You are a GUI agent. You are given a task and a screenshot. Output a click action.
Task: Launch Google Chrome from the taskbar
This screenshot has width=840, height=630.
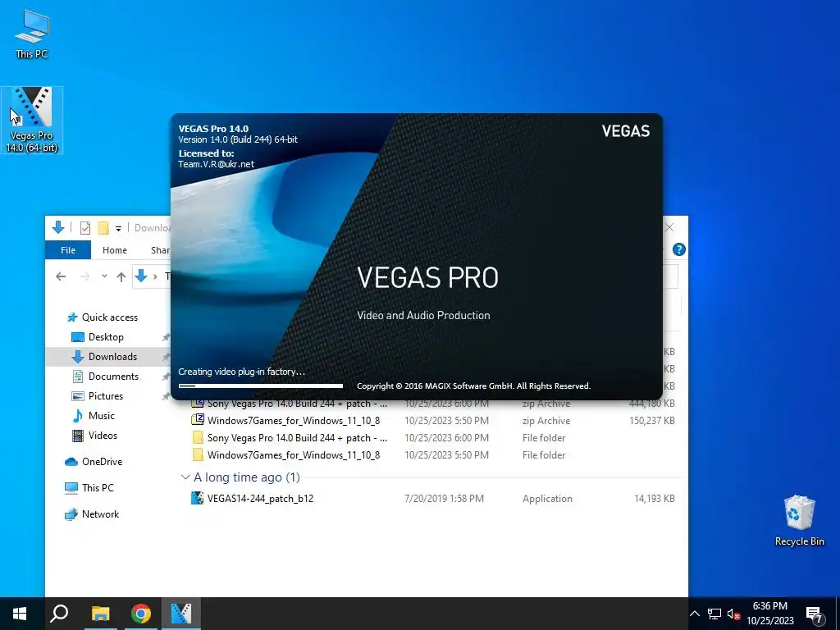click(x=141, y=614)
